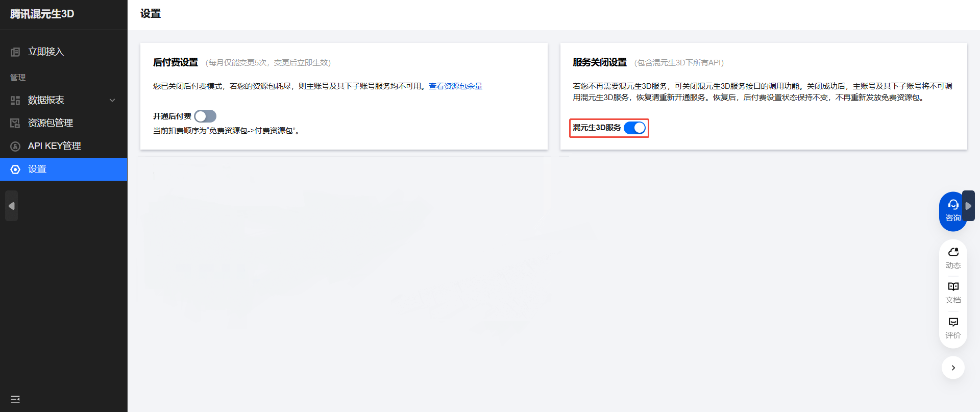Click the API KEY管理 key icon

click(x=15, y=147)
